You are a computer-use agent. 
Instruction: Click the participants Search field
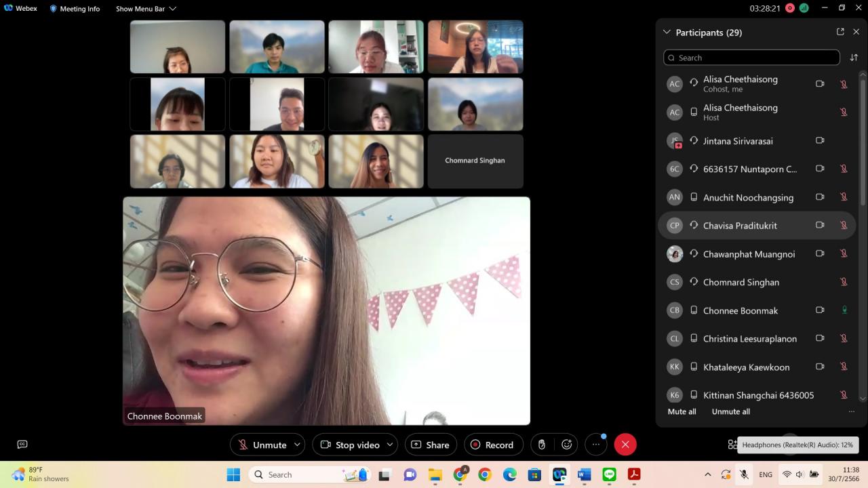[751, 58]
